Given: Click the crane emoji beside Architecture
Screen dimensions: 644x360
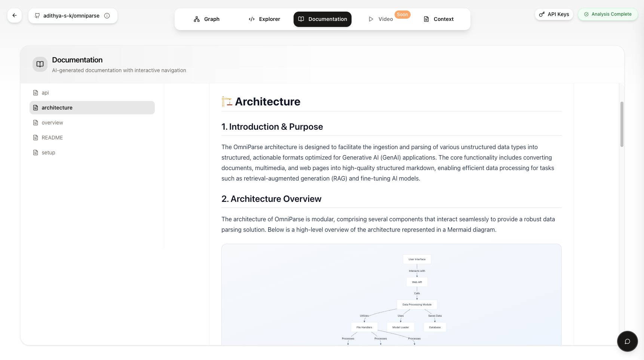Looking at the screenshot, I should pyautogui.click(x=227, y=102).
